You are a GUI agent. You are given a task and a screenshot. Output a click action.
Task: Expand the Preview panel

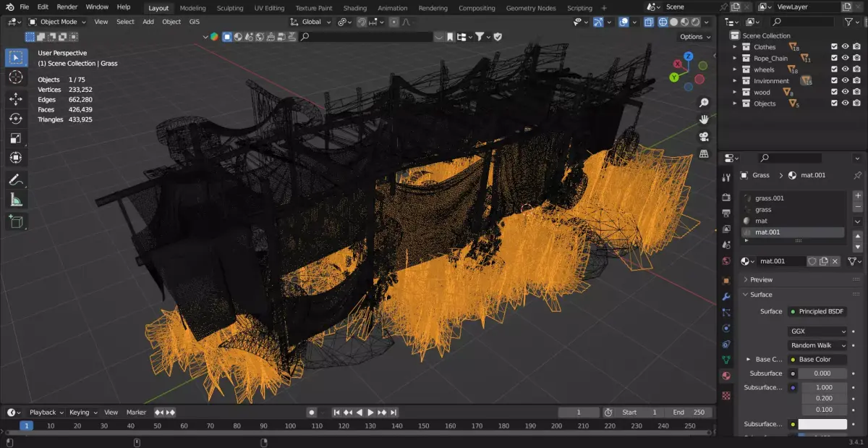pos(761,279)
